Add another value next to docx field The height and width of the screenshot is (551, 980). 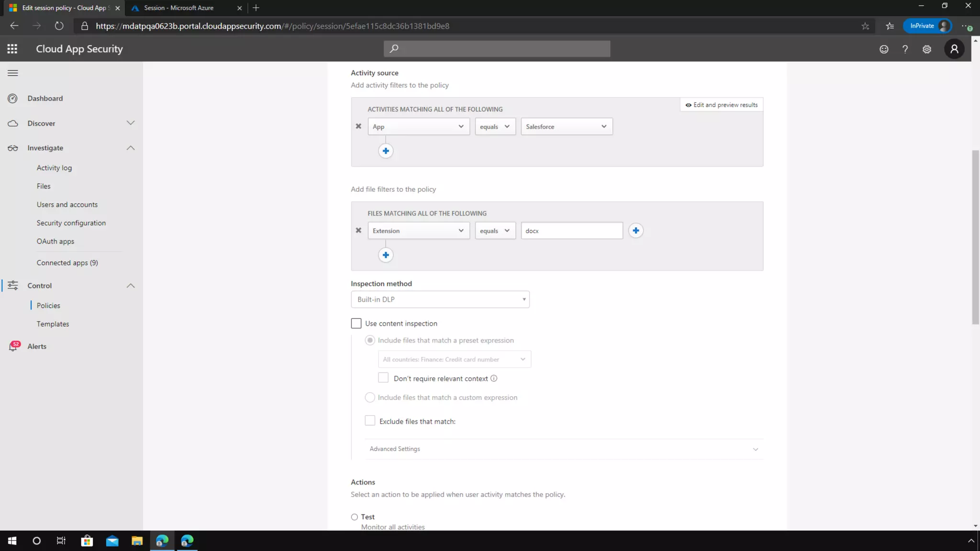click(635, 231)
